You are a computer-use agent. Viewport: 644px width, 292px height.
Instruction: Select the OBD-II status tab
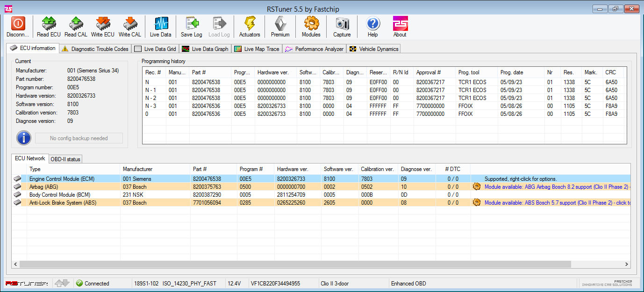coord(65,159)
